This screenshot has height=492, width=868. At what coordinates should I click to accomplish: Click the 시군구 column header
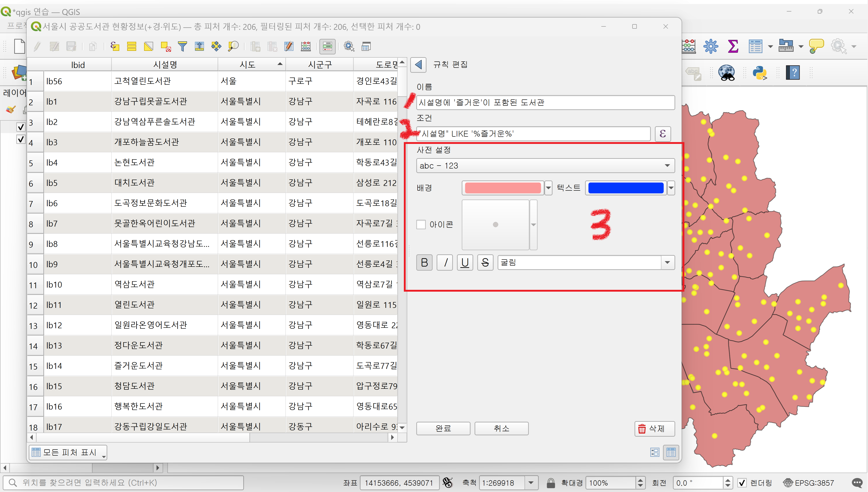(x=319, y=65)
